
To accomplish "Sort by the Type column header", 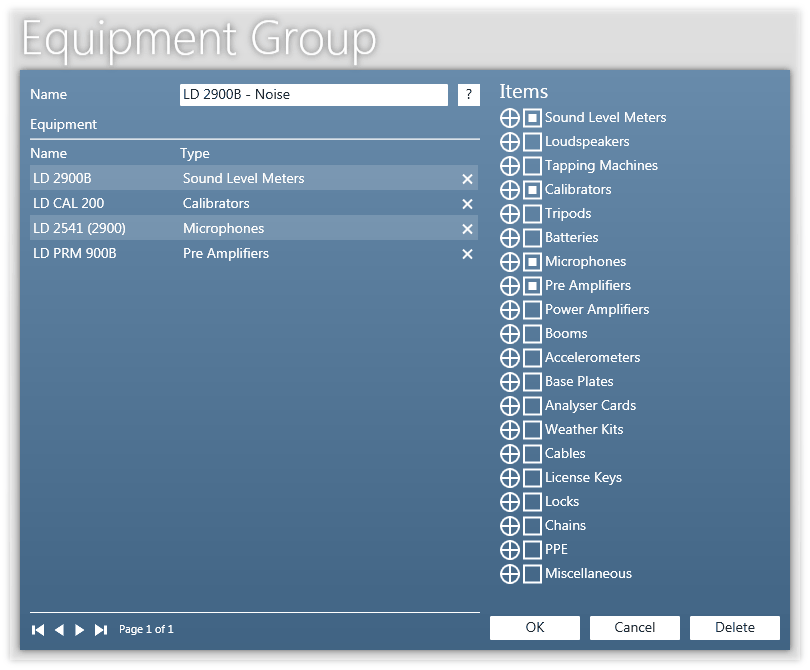I will [195, 154].
